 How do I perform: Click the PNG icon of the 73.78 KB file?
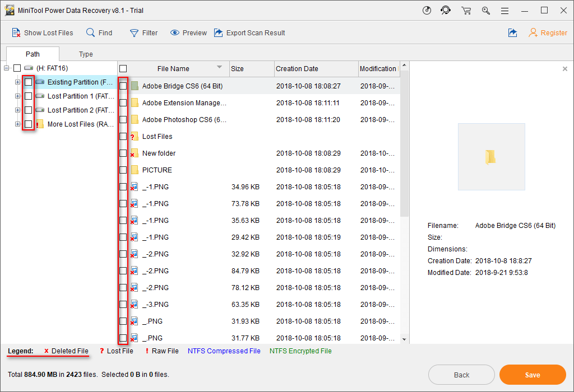[135, 204]
